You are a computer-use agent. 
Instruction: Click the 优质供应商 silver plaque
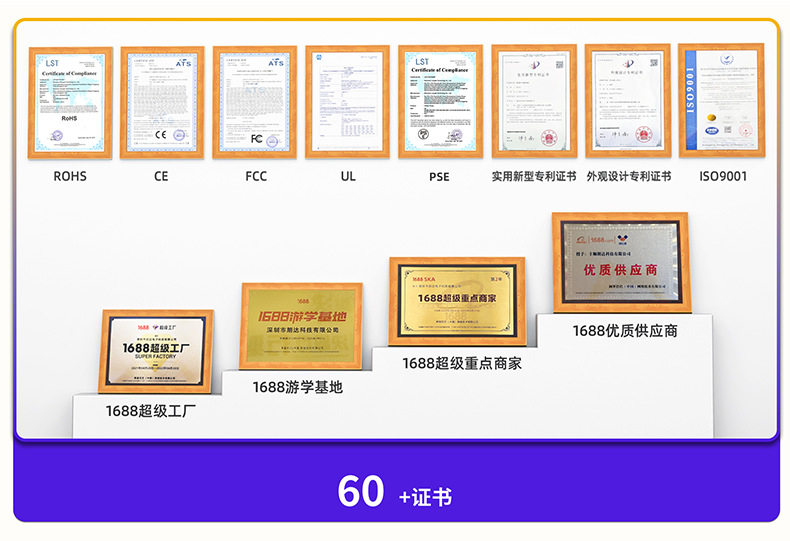[x=621, y=262]
